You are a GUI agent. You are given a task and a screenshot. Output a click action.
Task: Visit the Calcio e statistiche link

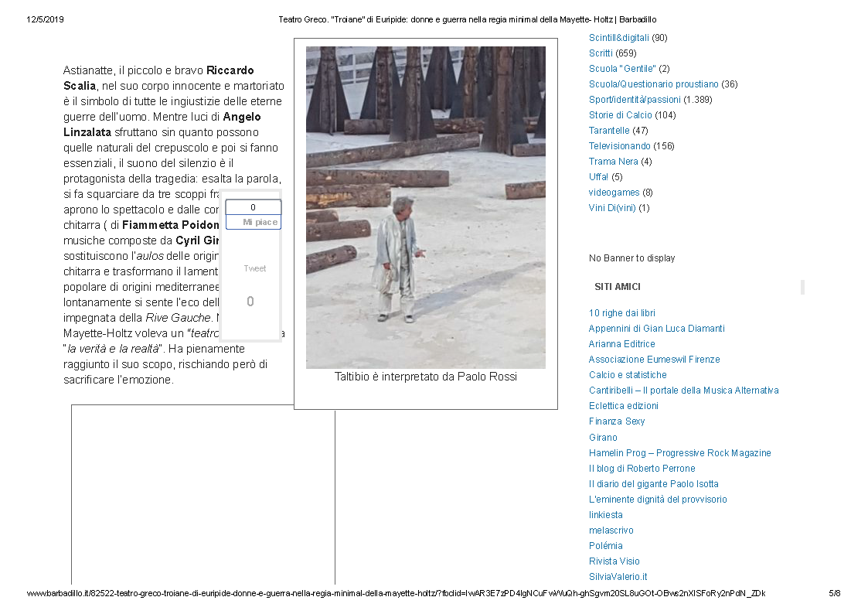point(628,375)
